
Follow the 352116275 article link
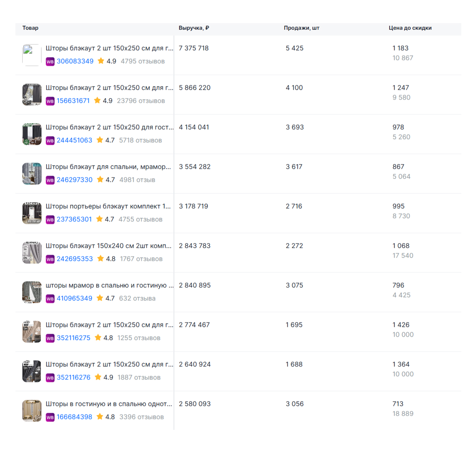[73, 338]
